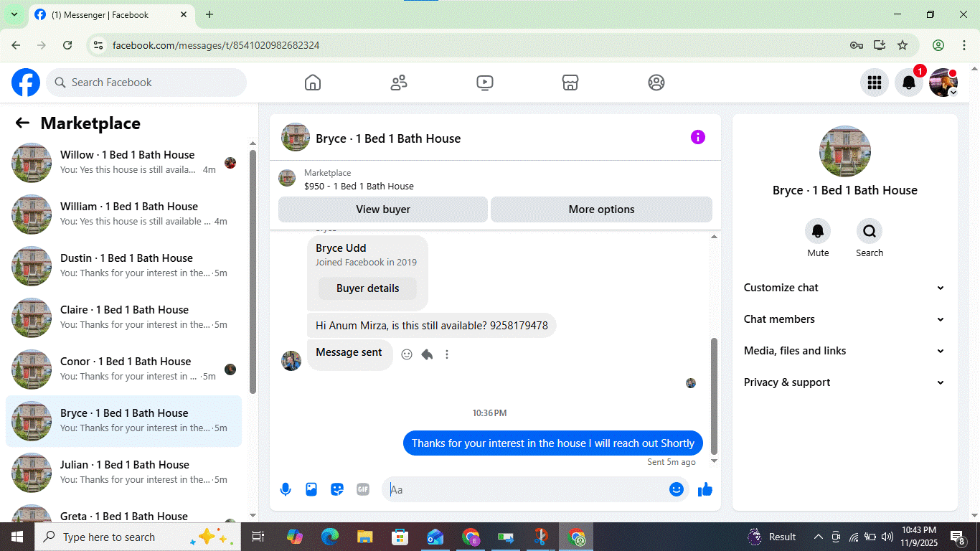The height and width of the screenshot is (551, 980).
Task: Open the Friends icon in the top navigation
Action: pos(399,83)
